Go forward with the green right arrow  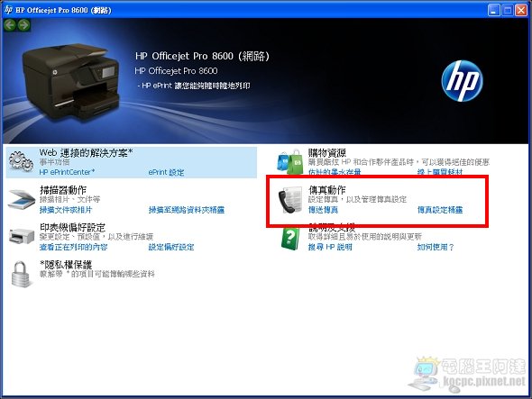tap(23, 25)
